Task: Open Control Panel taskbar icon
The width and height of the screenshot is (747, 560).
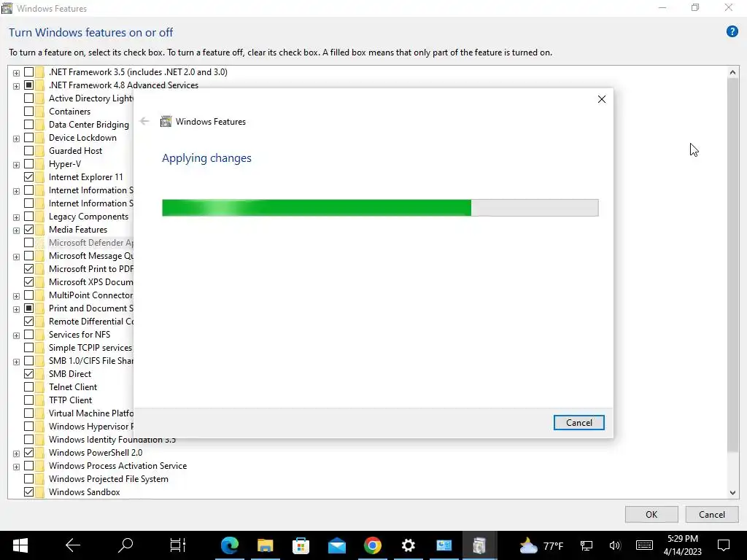Action: click(444, 545)
